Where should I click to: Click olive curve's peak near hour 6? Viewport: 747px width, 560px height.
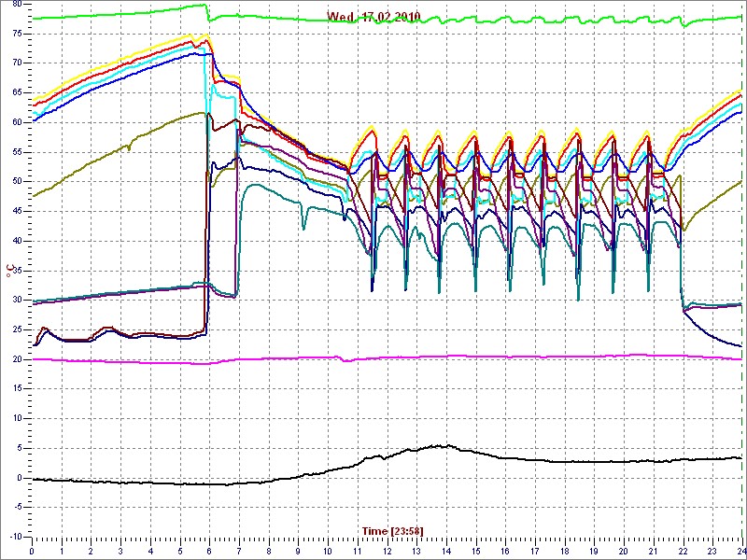[204, 113]
